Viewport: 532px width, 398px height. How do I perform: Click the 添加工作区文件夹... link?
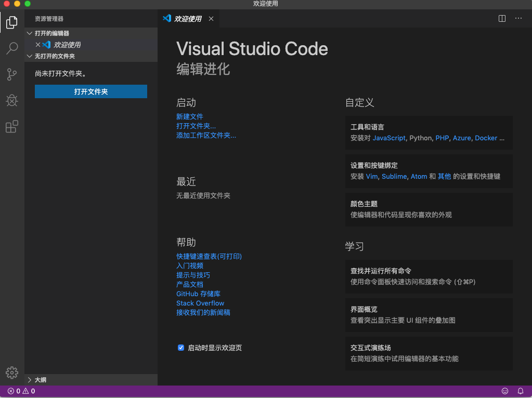coord(206,135)
